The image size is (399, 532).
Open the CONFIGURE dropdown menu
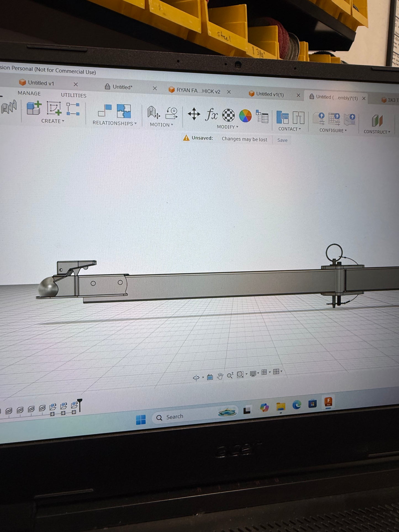(333, 130)
